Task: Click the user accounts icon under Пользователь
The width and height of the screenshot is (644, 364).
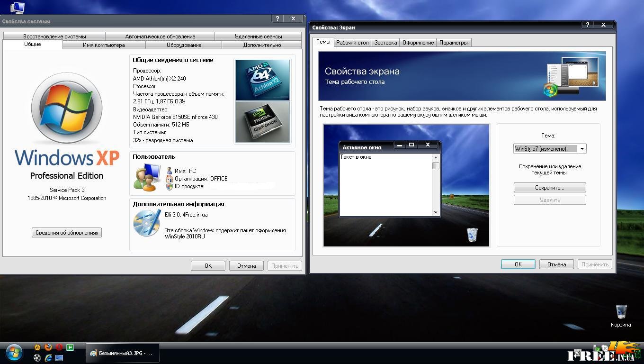Action: [147, 177]
